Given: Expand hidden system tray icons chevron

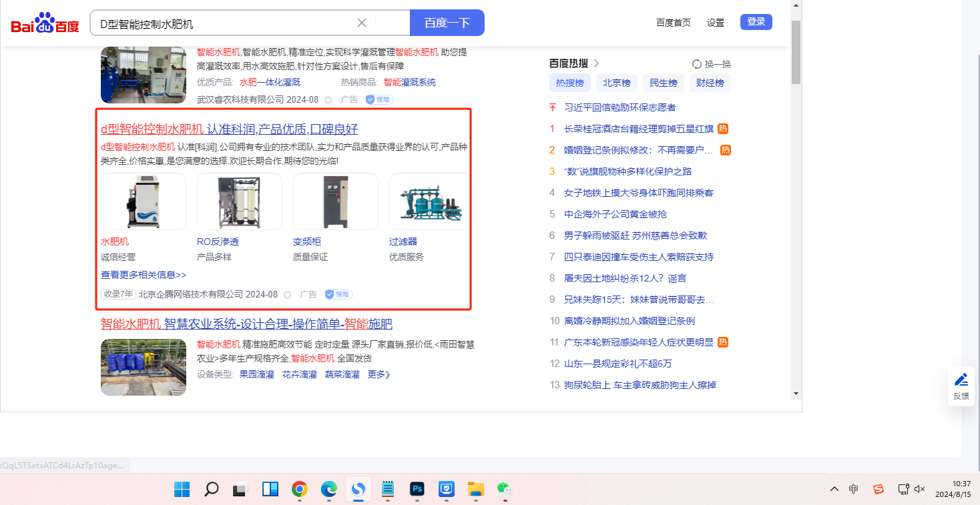Looking at the screenshot, I should 834,489.
